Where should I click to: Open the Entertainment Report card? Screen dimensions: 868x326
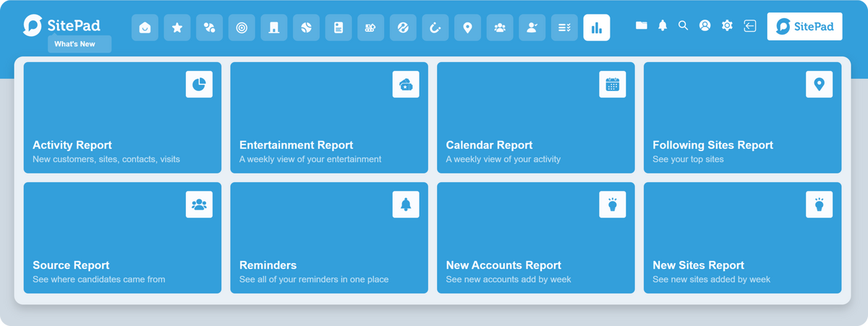point(329,118)
